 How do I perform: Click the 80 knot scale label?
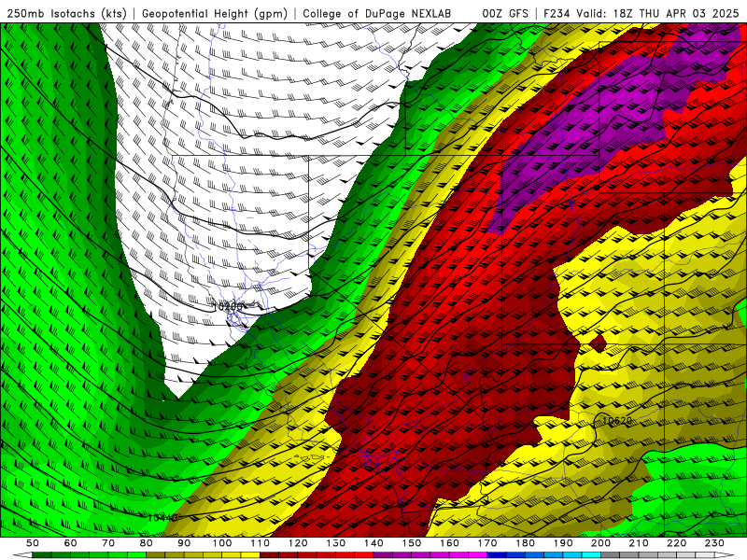[x=146, y=543]
